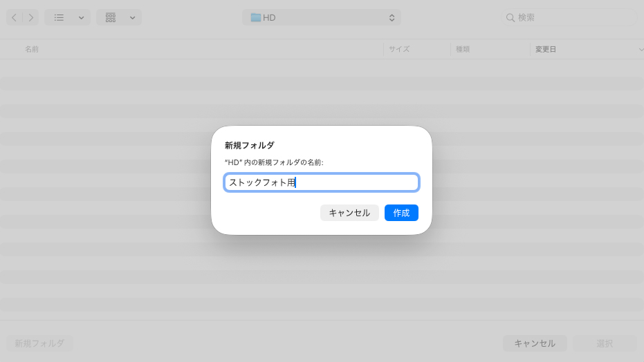Click the 新規フォルダ button at bottom
644x362 pixels.
pyautogui.click(x=40, y=343)
